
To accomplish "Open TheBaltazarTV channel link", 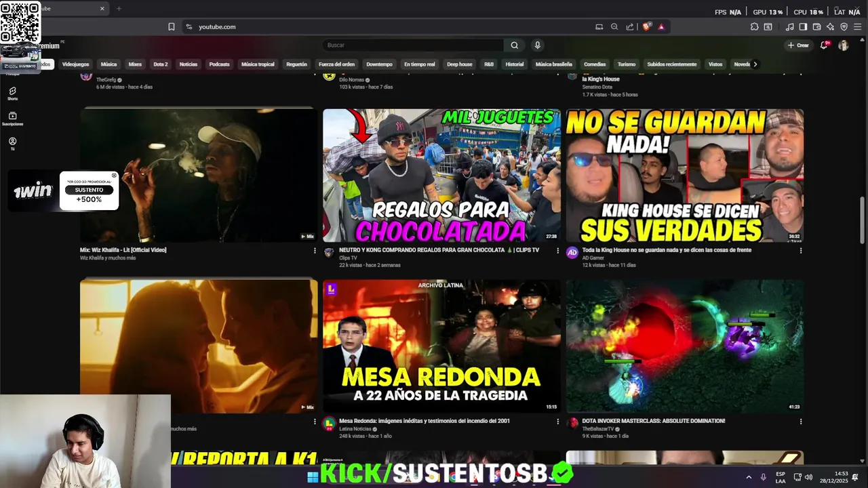I will 597,429.
